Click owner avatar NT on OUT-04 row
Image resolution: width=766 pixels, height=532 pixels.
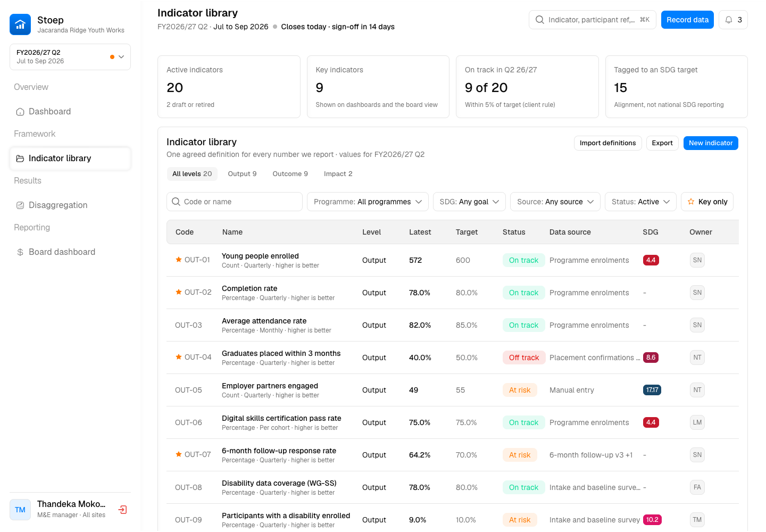pyautogui.click(x=697, y=358)
